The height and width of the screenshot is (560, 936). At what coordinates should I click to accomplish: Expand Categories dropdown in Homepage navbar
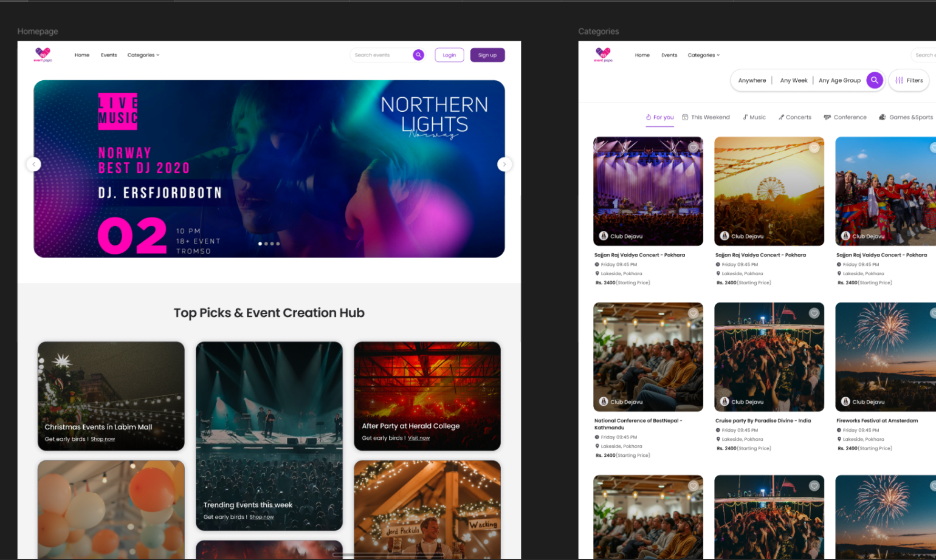point(143,55)
